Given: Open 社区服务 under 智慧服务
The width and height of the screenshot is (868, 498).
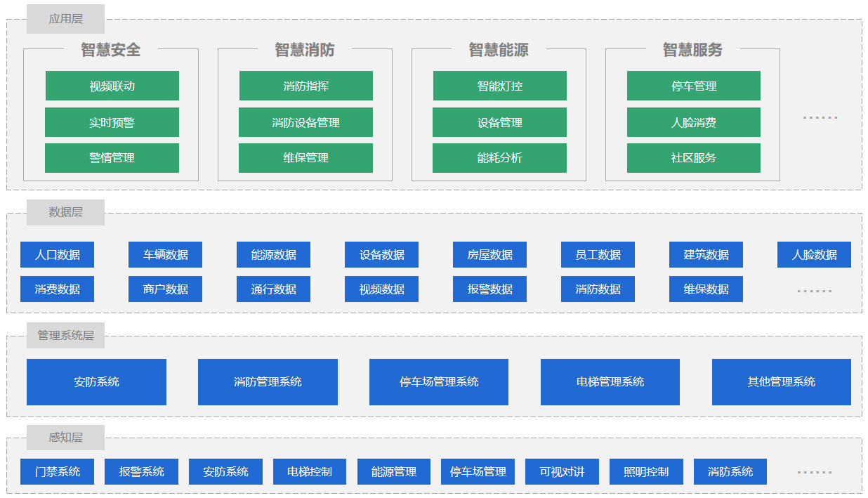Looking at the screenshot, I should click(694, 158).
